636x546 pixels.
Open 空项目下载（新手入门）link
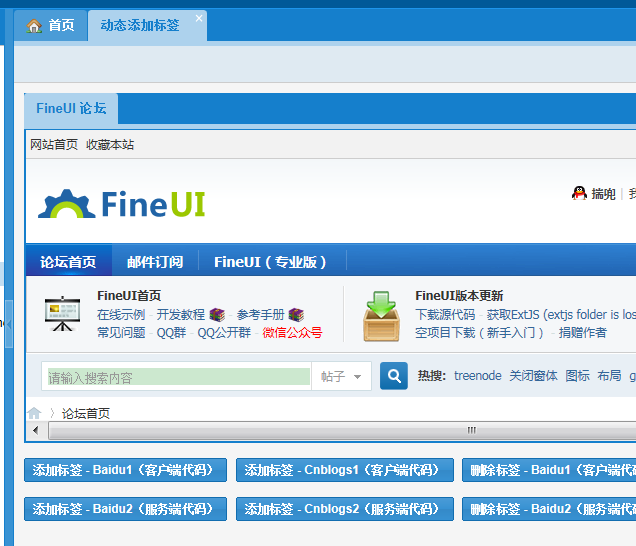click(480, 333)
